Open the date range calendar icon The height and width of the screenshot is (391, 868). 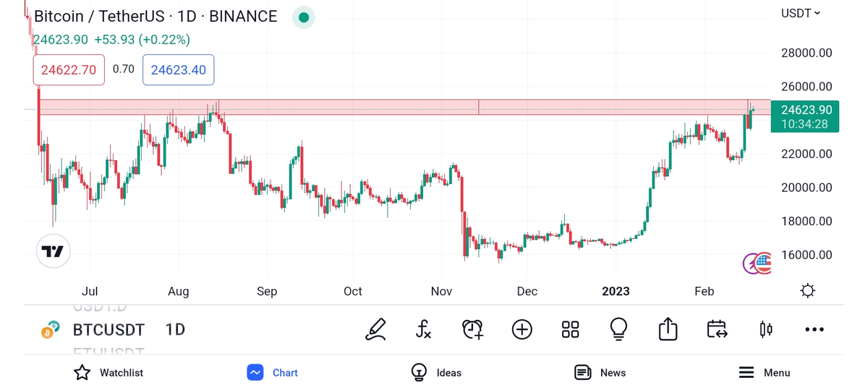click(x=717, y=329)
